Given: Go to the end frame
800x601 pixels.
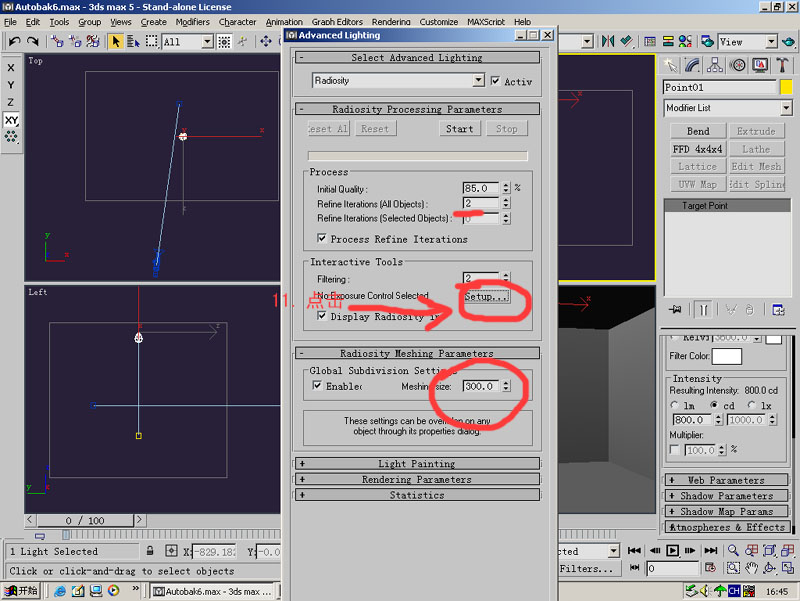Looking at the screenshot, I should [711, 550].
